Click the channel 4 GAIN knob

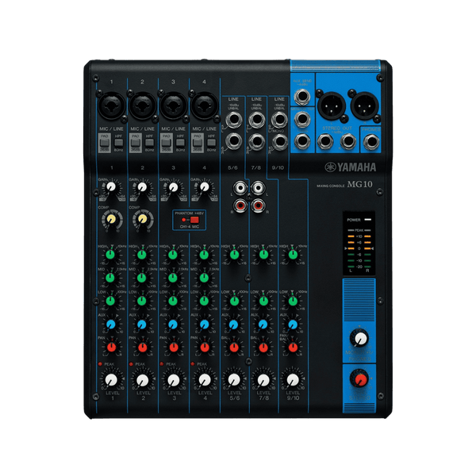tap(205, 187)
